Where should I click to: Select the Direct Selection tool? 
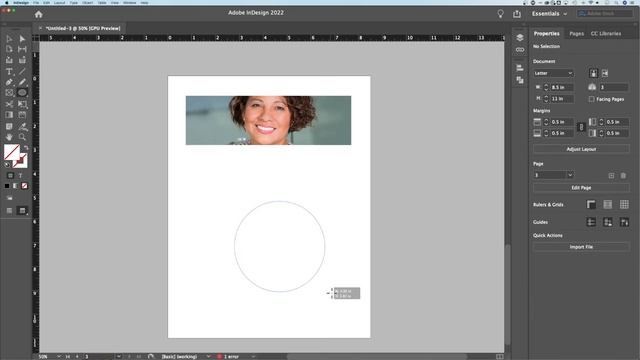click(22, 39)
